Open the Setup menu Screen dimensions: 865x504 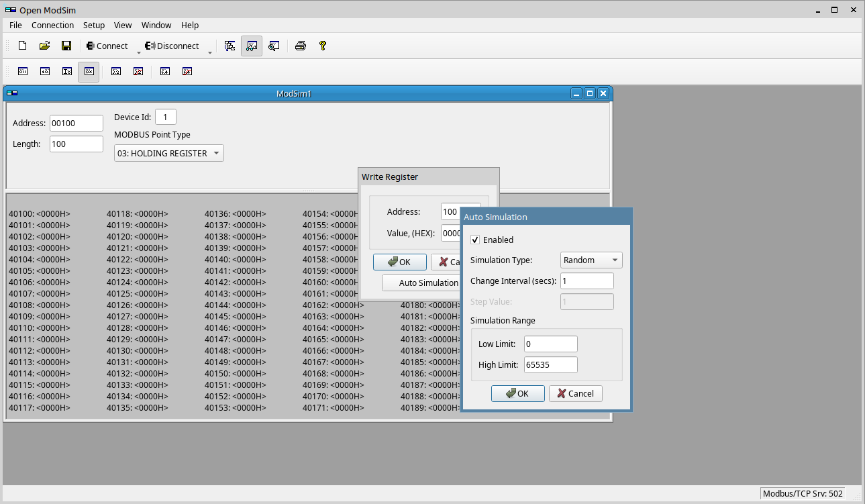pos(94,26)
